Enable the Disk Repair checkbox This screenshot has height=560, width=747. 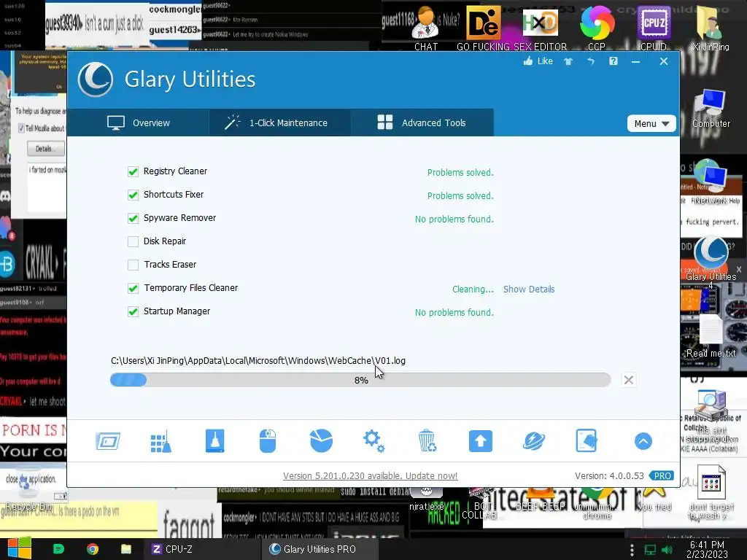point(133,241)
